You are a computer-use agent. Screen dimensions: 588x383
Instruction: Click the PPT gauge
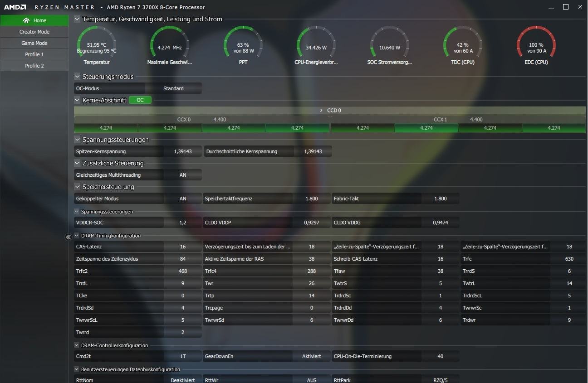243,45
